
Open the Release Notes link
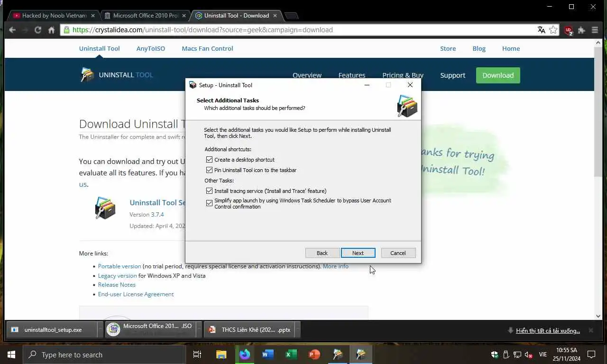117,285
